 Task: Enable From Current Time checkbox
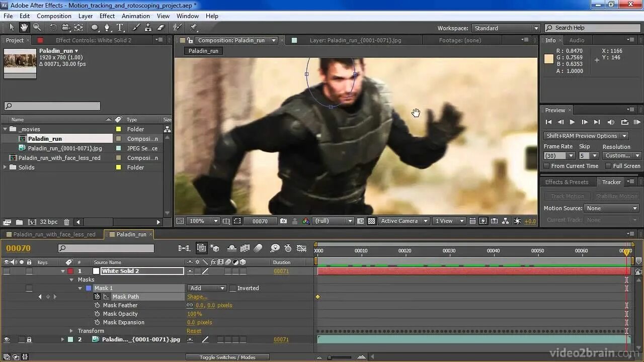(x=547, y=166)
